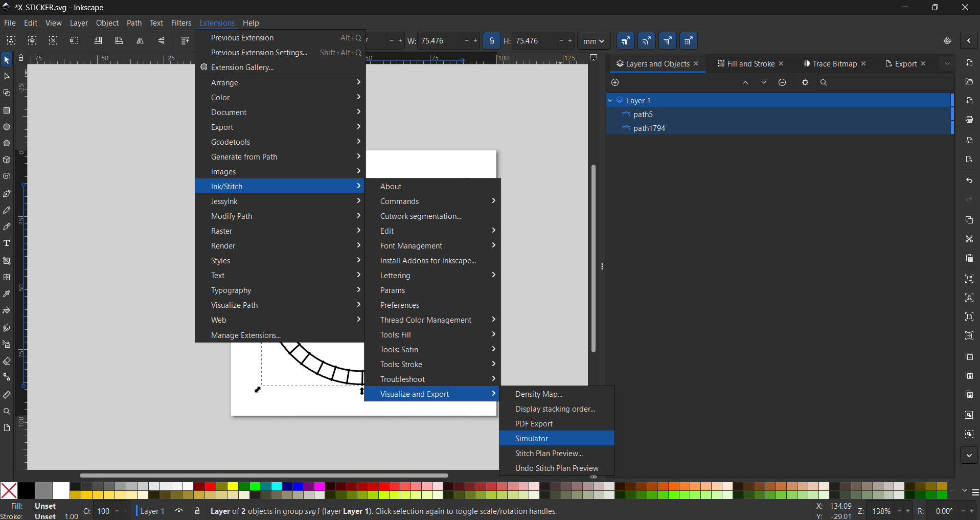Collapse Layer 1 tree expander

tap(610, 101)
